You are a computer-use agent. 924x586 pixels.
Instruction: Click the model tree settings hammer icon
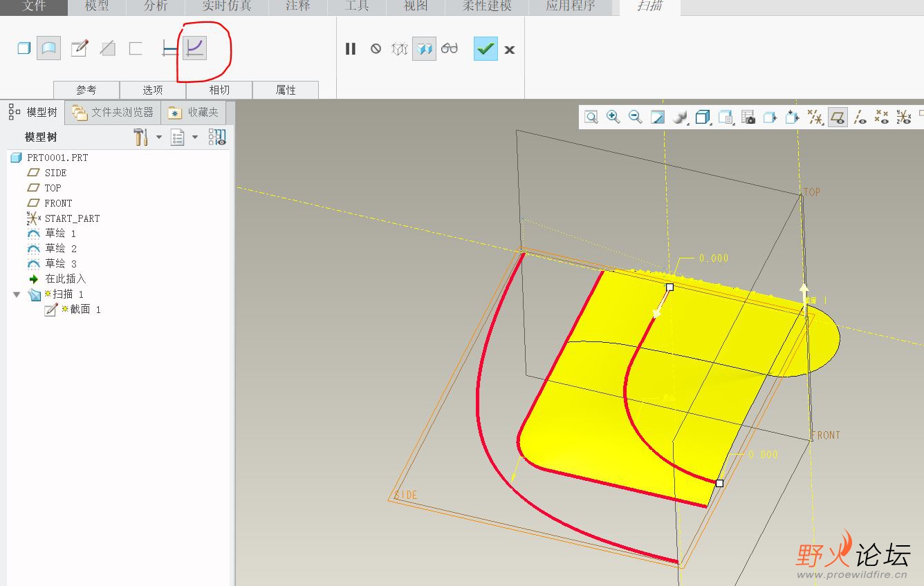(141, 137)
